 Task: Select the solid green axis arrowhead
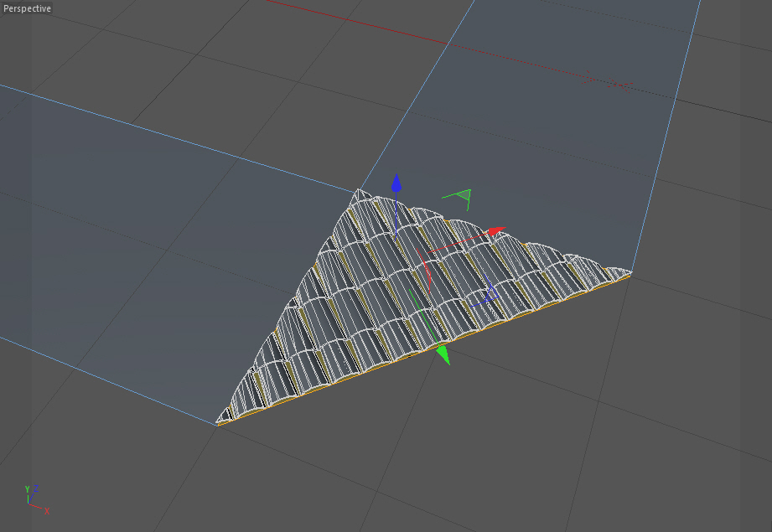coord(443,355)
